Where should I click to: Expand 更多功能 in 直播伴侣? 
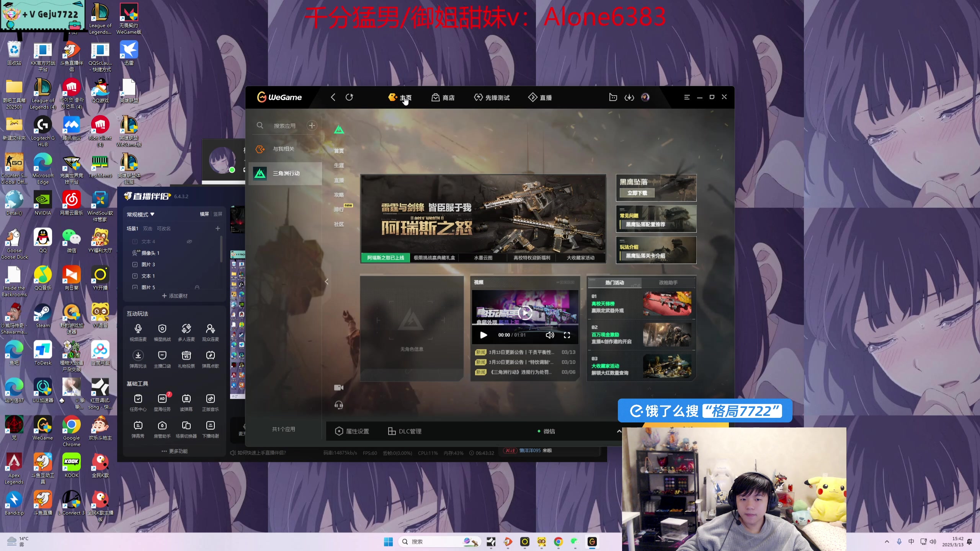pos(175,451)
